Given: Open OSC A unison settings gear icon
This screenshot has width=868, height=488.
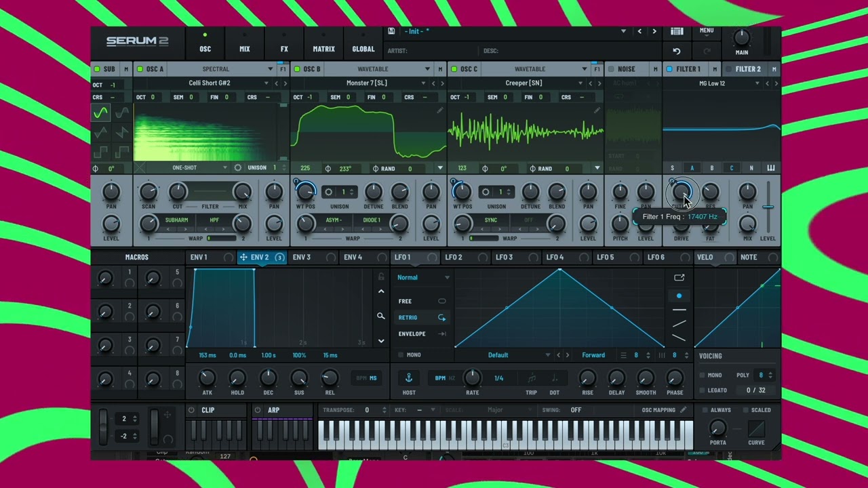Looking at the screenshot, I should tap(238, 168).
